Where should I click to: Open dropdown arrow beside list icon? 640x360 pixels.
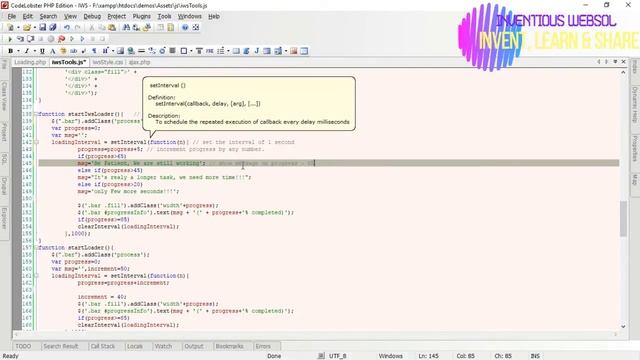click(x=228, y=51)
